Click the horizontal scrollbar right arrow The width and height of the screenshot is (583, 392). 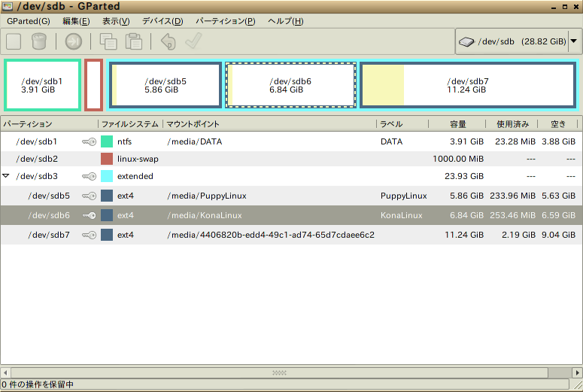point(577,372)
